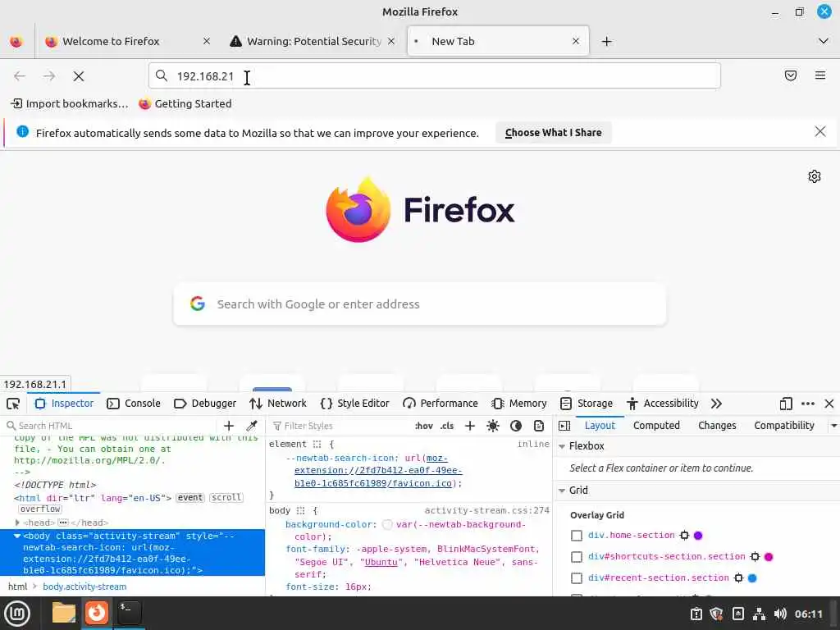This screenshot has height=630, width=840.
Task: Open Getting Started bookmark
Action: point(185,104)
